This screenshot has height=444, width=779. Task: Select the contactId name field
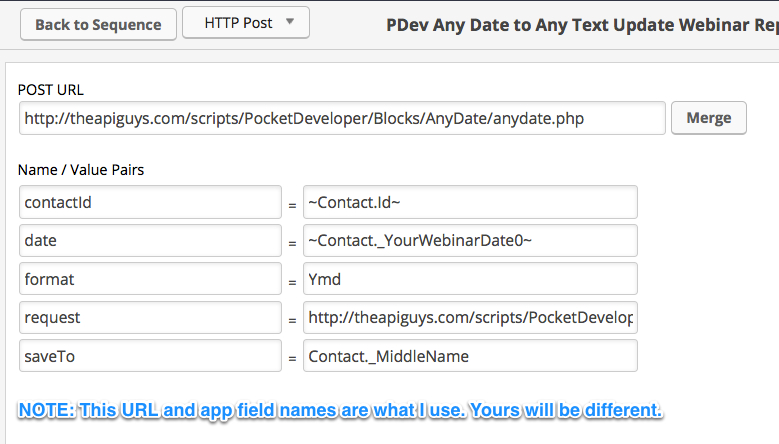[150, 203]
